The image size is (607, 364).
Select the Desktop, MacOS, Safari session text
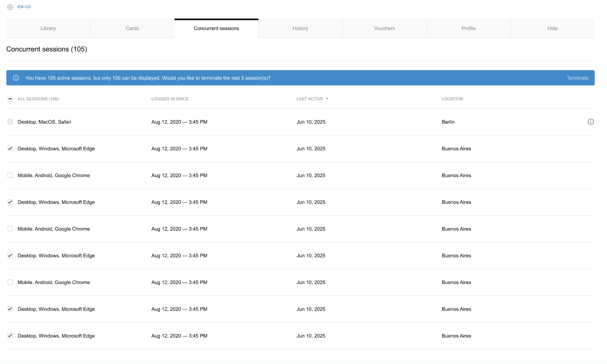pos(44,122)
